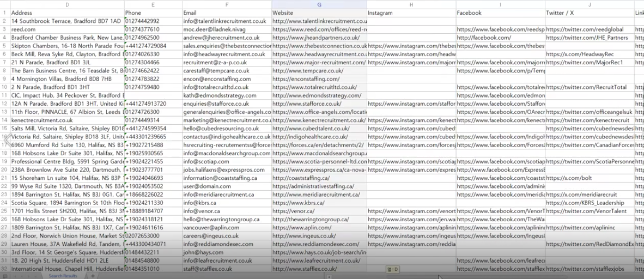Viewport: 644px width, 279px height.
Task: Select column H header
Action: (x=411, y=4)
